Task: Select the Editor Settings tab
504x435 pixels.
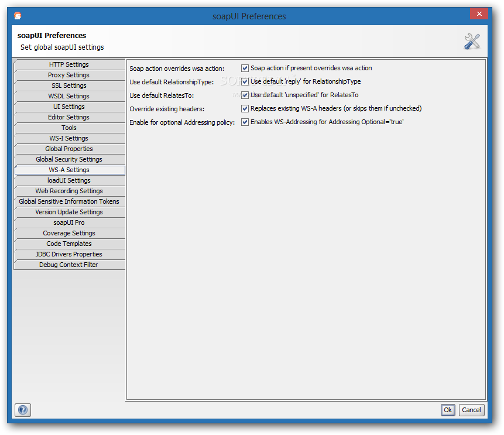Action: pyautogui.click(x=70, y=117)
